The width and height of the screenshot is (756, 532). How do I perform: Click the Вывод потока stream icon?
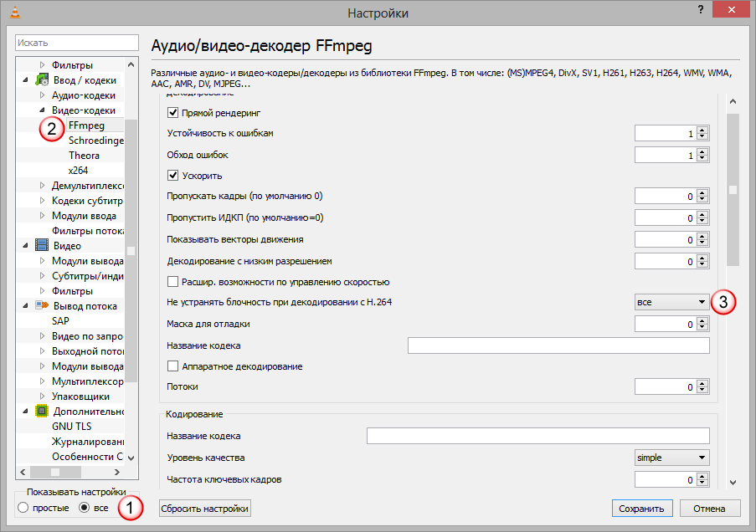pyautogui.click(x=42, y=305)
